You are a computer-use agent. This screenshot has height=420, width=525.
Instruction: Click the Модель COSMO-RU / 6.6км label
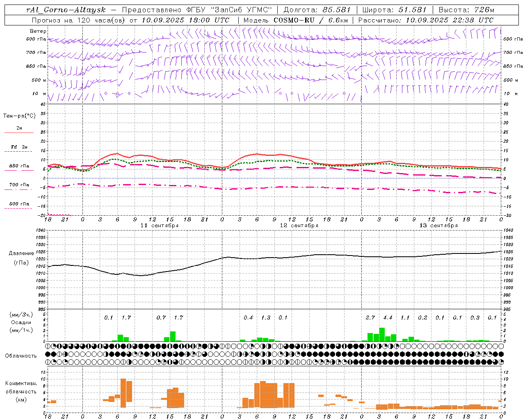coord(295,20)
